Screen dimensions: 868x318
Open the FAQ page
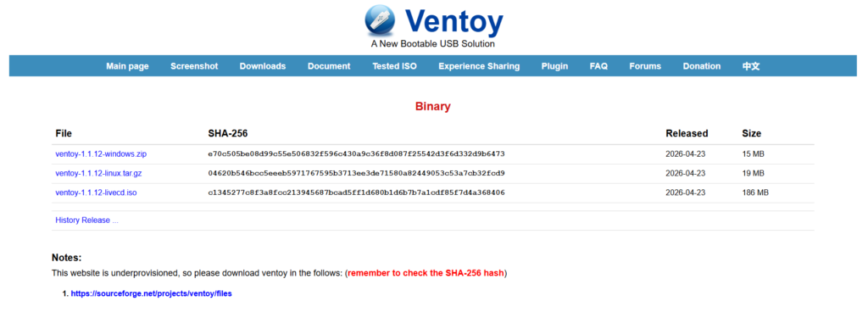pos(598,66)
